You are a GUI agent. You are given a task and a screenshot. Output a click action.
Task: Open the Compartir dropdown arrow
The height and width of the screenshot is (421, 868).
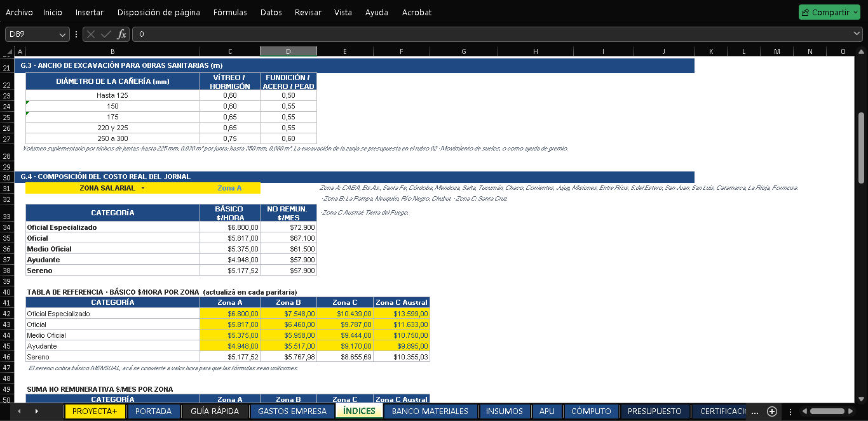point(855,12)
